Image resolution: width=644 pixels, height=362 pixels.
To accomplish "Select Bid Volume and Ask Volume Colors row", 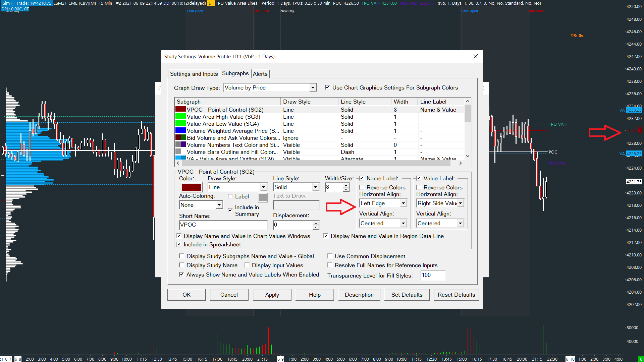I will 320,138.
